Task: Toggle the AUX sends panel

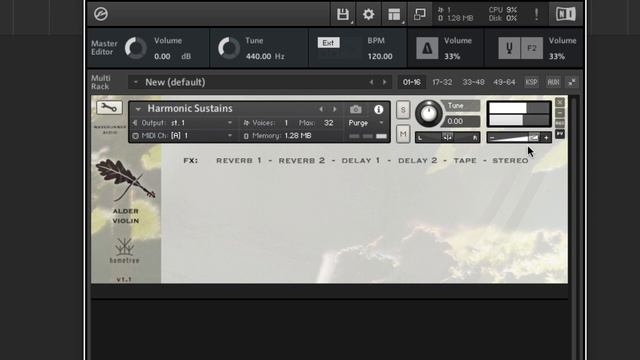Action: [x=553, y=82]
